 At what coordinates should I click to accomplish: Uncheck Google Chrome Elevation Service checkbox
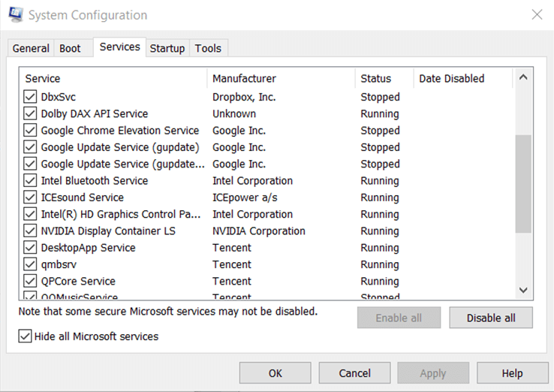click(x=30, y=130)
